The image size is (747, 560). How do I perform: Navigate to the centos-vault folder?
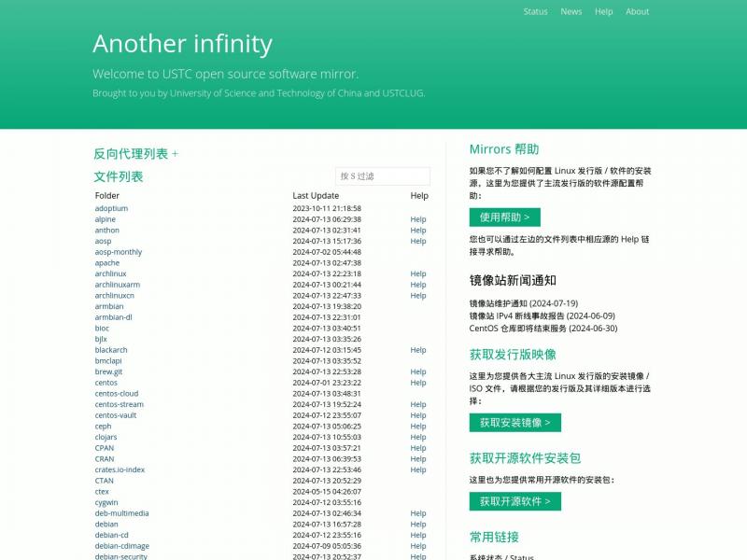(116, 415)
